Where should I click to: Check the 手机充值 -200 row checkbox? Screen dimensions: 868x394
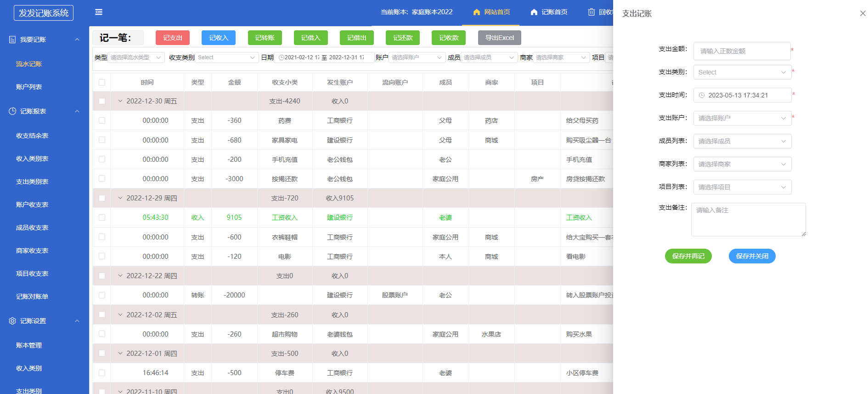coord(102,159)
